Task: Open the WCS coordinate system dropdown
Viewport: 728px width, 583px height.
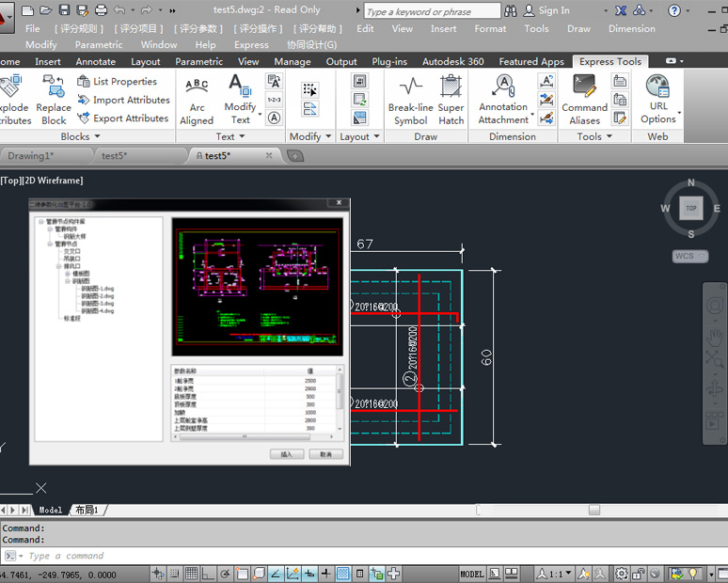Action: pos(691,256)
